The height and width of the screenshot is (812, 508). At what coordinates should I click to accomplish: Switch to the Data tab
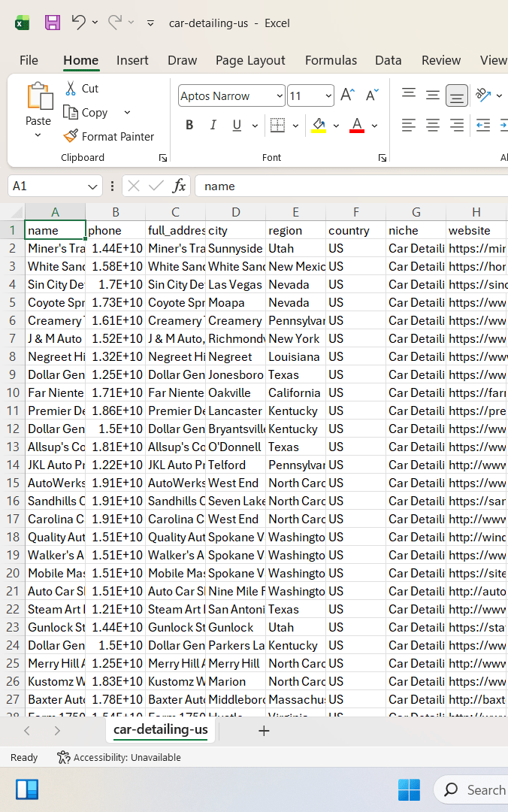(x=389, y=61)
